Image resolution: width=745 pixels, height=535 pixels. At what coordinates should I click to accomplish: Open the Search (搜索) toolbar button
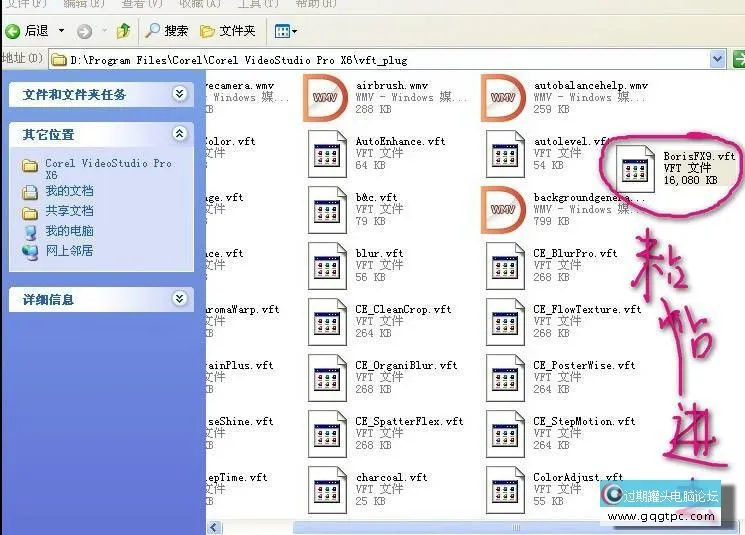[167, 31]
